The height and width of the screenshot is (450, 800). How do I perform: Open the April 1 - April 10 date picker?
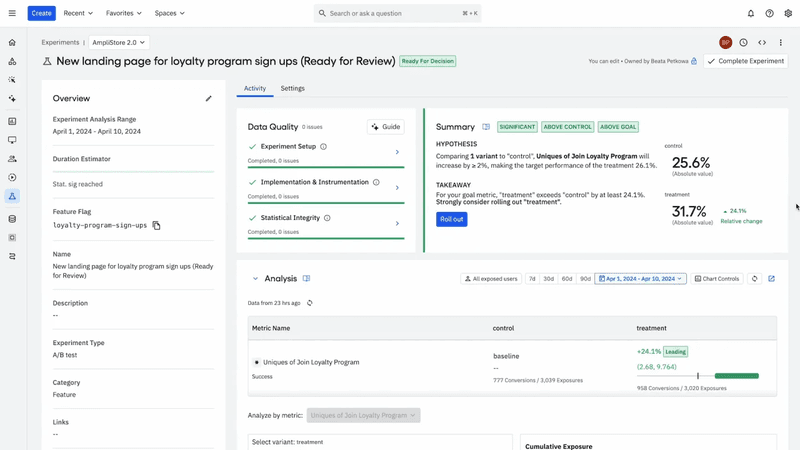tap(640, 279)
